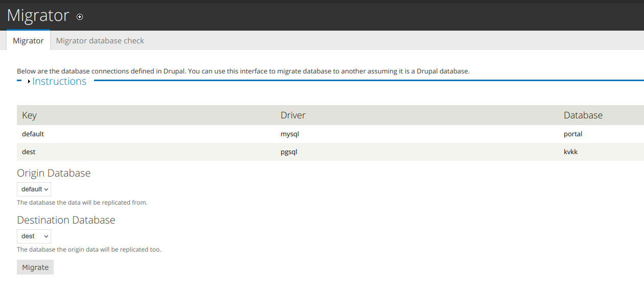This screenshot has width=644, height=296.
Task: Open the Destination Database dropdown
Action: (34, 236)
